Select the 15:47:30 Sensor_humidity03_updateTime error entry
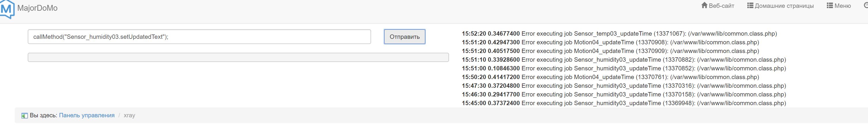This screenshot has width=868, height=128. pyautogui.click(x=624, y=86)
